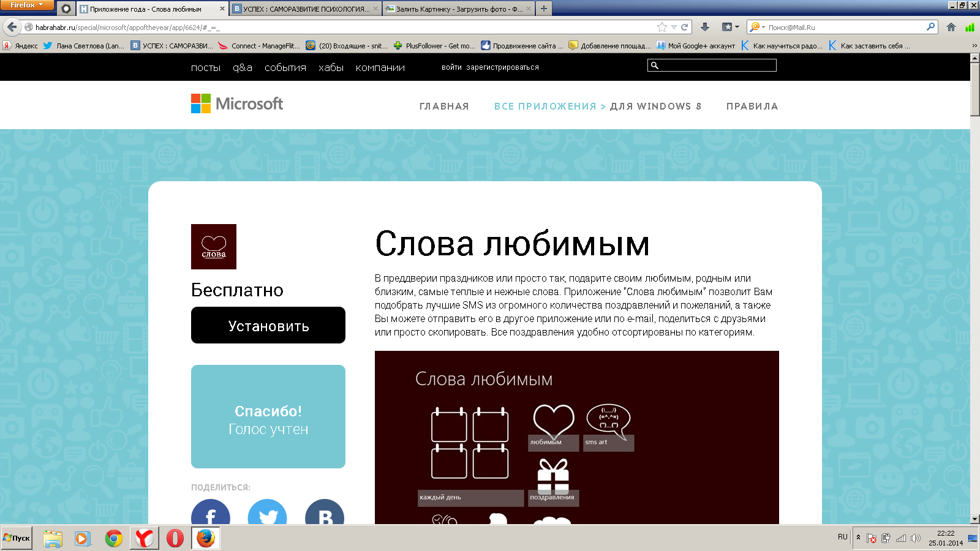The height and width of the screenshot is (551, 980).
Task: Go to the home page icon
Action: click(951, 27)
